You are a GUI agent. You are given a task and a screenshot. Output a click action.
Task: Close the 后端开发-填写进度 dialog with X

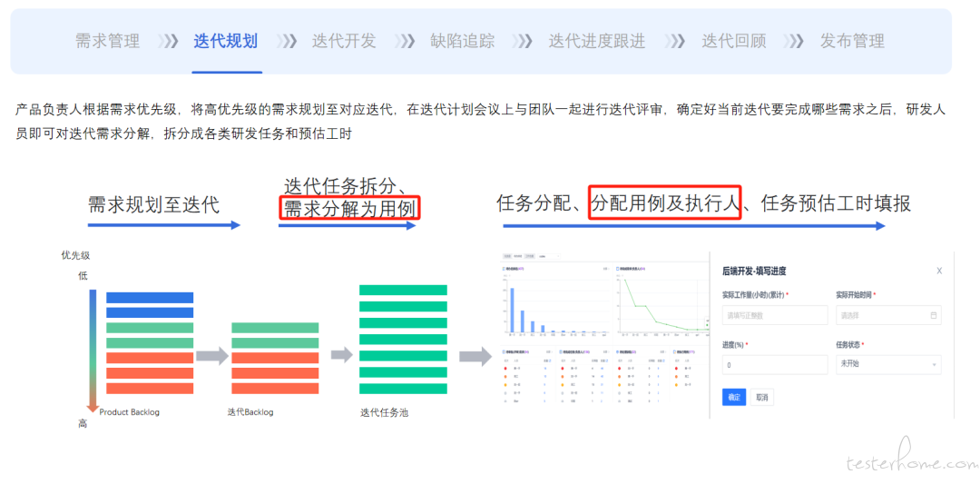click(x=938, y=271)
